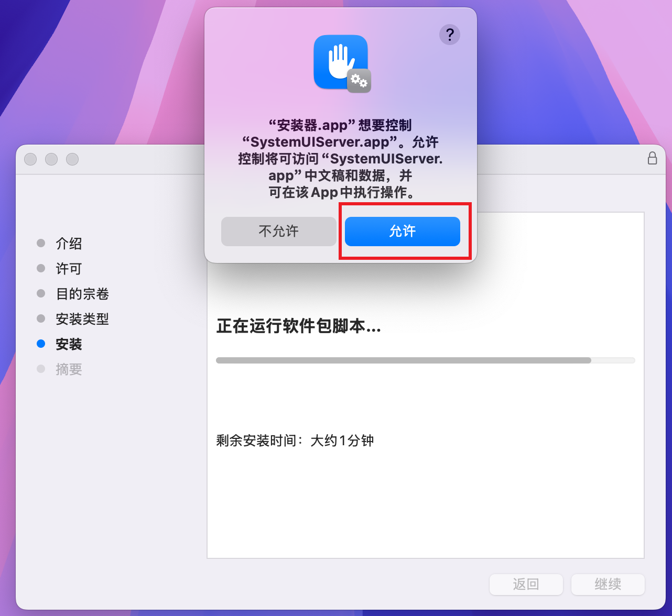Click the lock icon in installer title bar
672x616 pixels.
tap(652, 158)
